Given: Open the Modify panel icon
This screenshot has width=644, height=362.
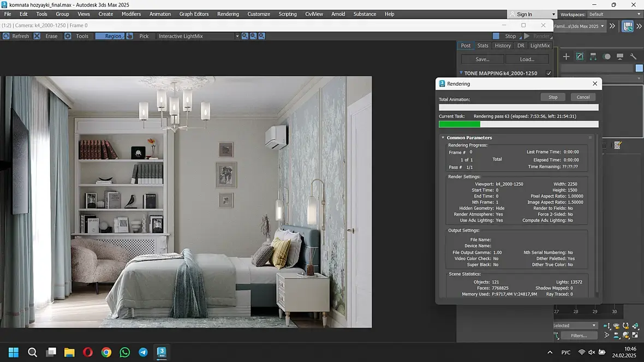Looking at the screenshot, I should pos(580,57).
